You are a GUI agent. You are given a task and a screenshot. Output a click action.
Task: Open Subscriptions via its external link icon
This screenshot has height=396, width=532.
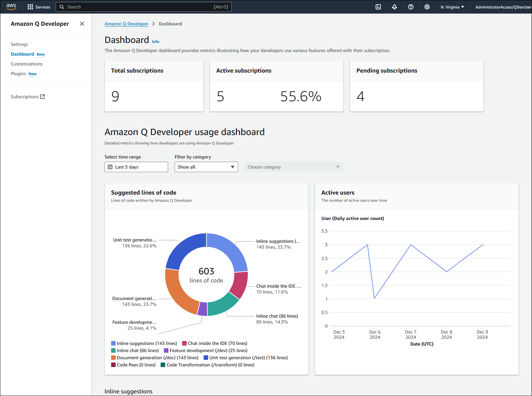[x=43, y=96]
